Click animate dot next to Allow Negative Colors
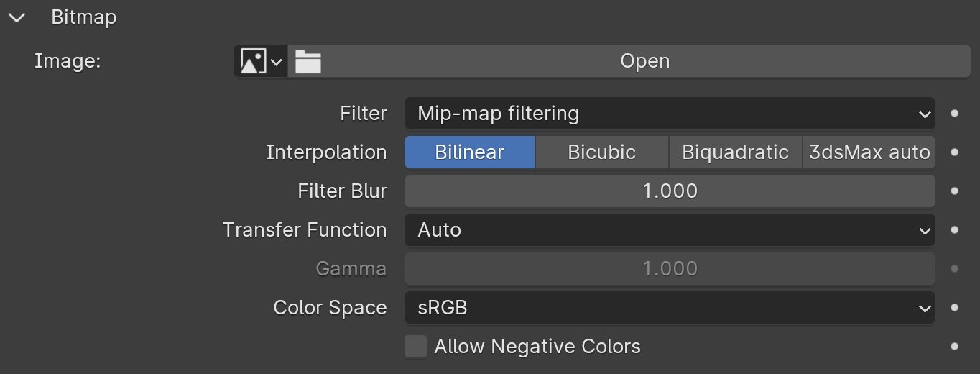The width and height of the screenshot is (980, 374). 954,347
